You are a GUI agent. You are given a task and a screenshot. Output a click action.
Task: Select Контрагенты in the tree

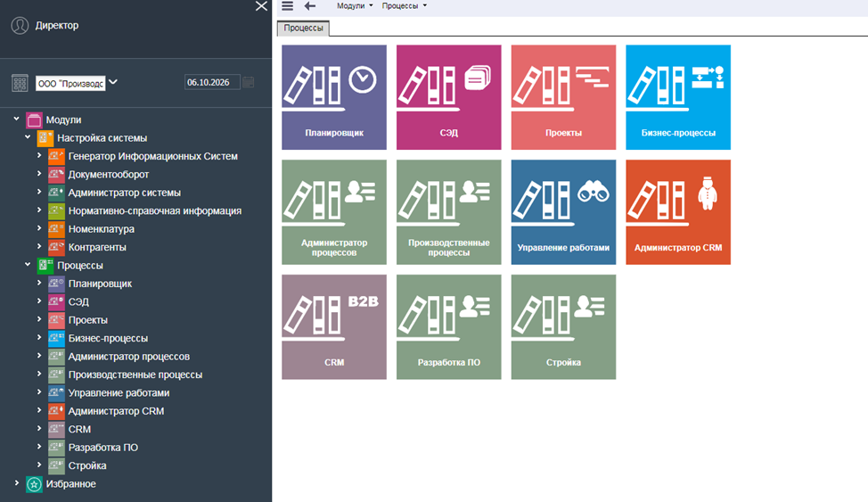[97, 247]
